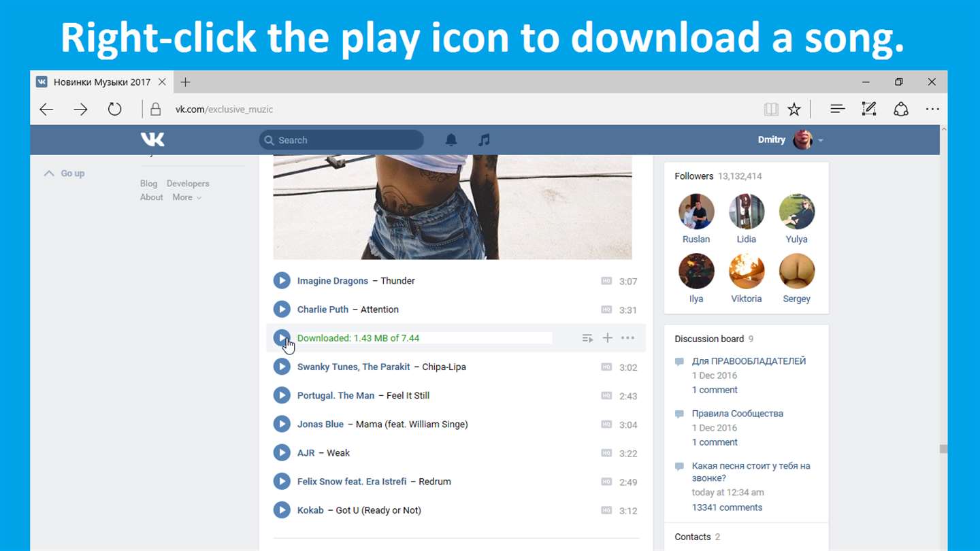Open browser Hub icon
980x551 pixels.
click(x=838, y=109)
